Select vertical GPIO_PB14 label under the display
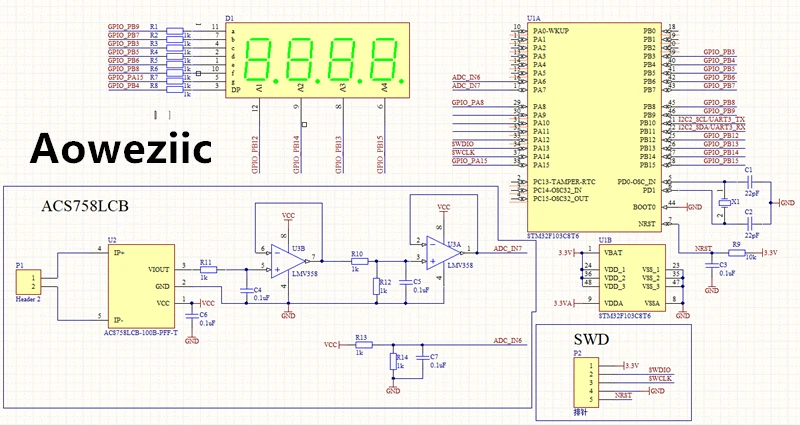 pos(296,155)
